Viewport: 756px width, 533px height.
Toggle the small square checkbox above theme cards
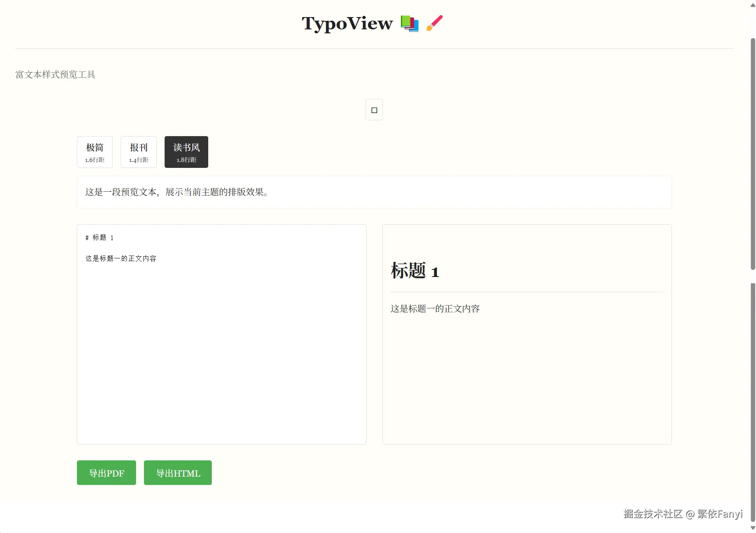[x=374, y=109]
